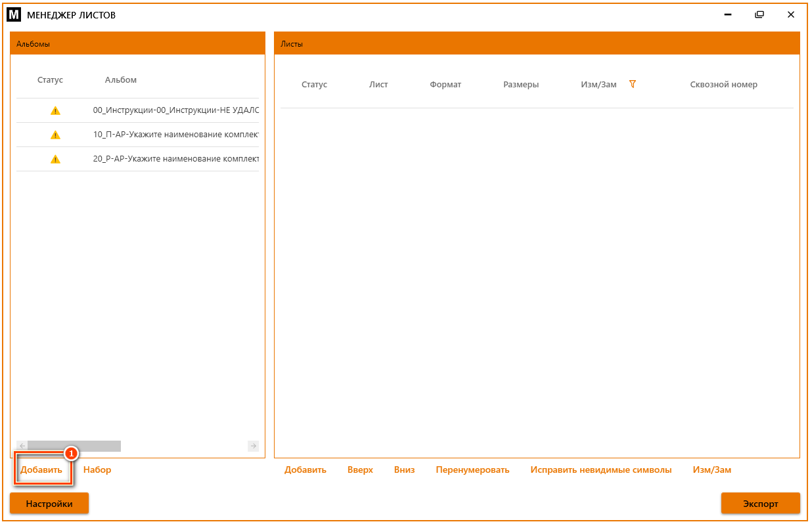Click the right arrow on the albums scrollbar
Image resolution: width=812 pixels, height=524 pixels.
click(254, 446)
